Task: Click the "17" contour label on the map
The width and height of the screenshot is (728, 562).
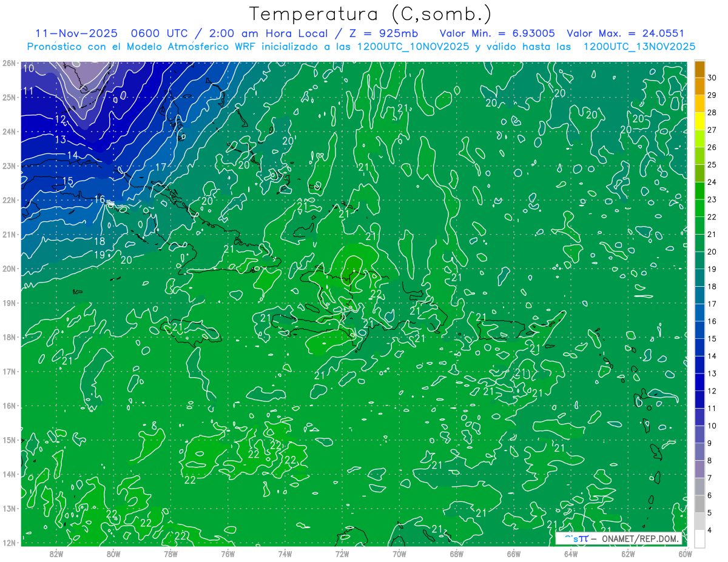Action: 161,167
